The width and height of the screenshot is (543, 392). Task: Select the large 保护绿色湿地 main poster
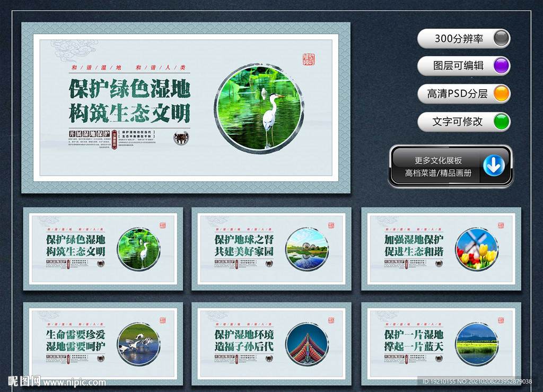186,108
